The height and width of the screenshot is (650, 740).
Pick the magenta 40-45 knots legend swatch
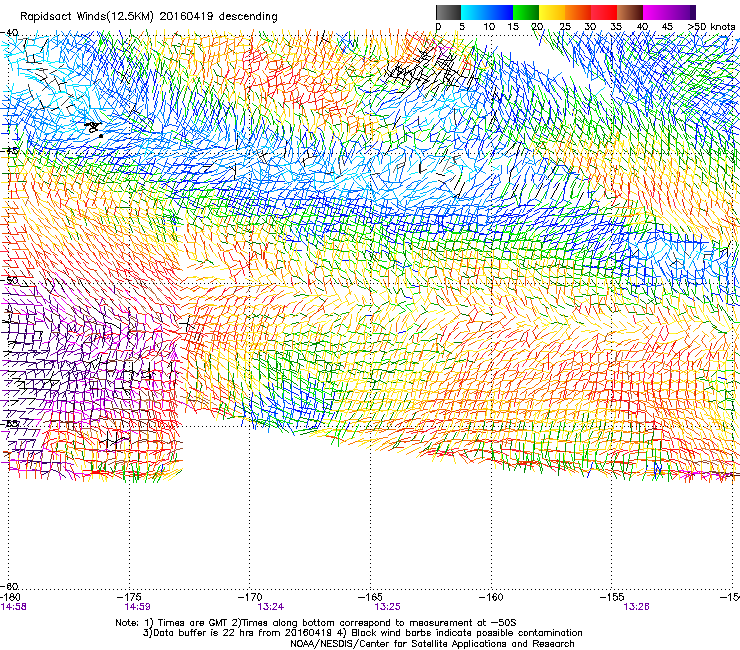pyautogui.click(x=656, y=12)
